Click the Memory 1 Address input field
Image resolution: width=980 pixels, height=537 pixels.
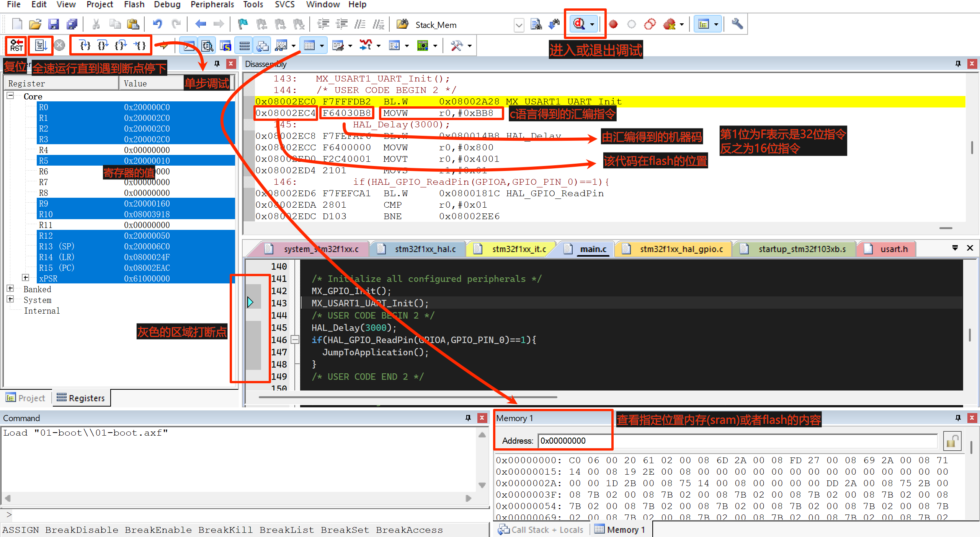pos(737,441)
